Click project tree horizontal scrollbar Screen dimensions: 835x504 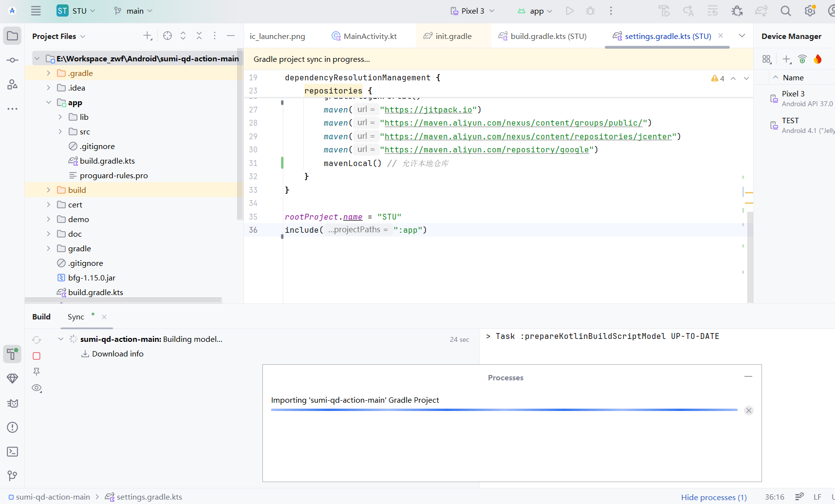[123, 300]
